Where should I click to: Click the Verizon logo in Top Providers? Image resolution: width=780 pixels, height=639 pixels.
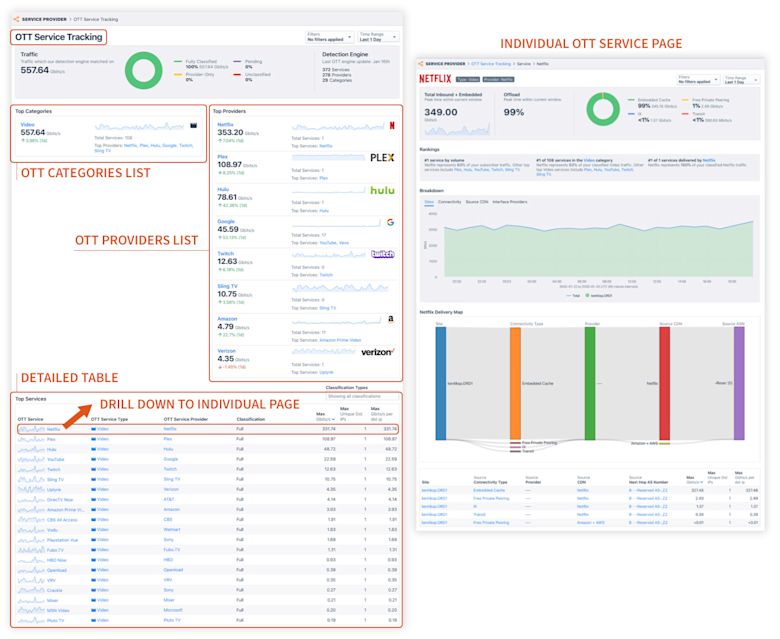(378, 352)
